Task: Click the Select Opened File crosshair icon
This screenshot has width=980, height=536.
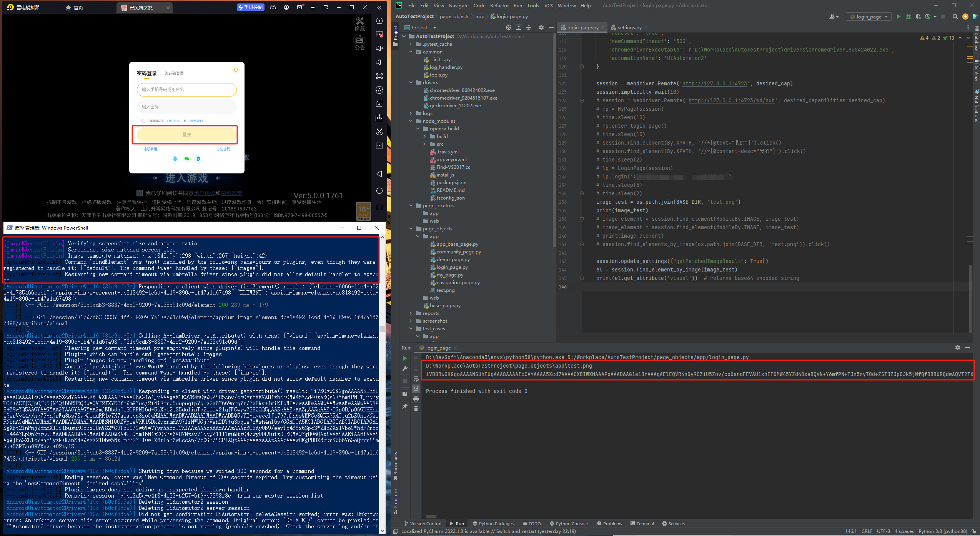Action: 508,27
